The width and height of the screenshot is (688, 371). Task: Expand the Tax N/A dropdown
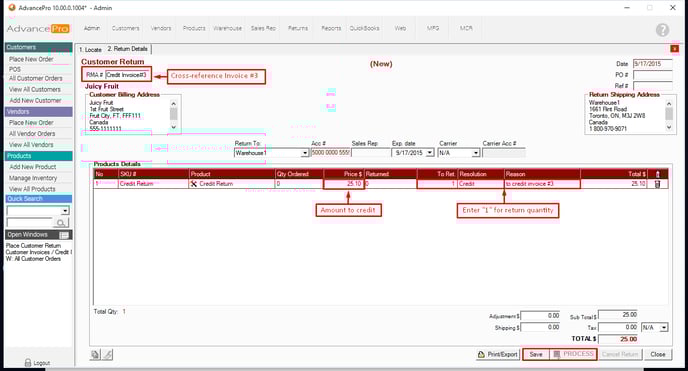pos(664,328)
